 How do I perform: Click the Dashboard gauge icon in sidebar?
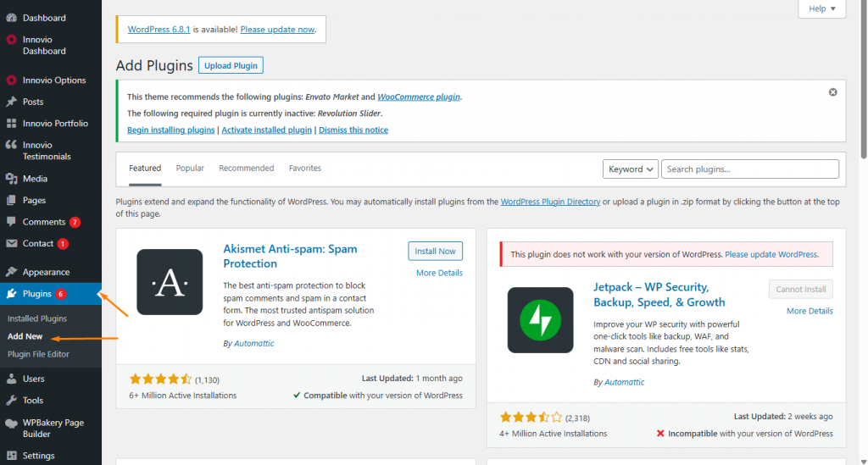(x=11, y=18)
